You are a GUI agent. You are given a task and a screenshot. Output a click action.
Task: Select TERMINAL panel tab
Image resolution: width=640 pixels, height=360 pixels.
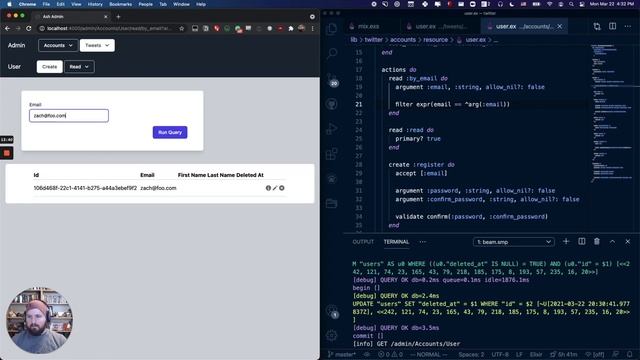pyautogui.click(x=396, y=242)
